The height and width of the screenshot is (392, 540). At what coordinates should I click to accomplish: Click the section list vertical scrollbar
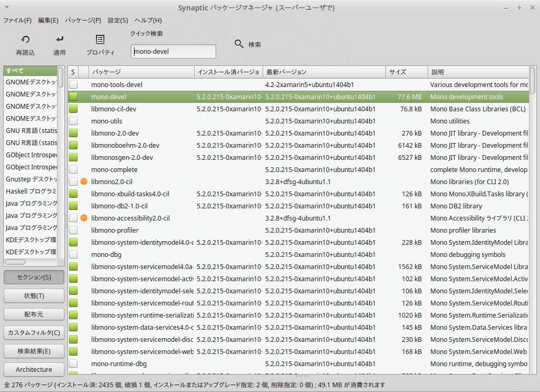click(x=61, y=77)
